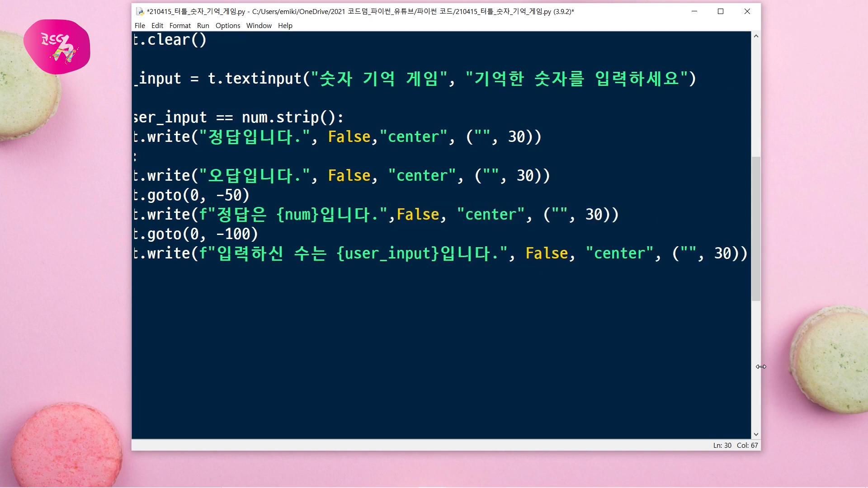
Task: Open the Help menu
Action: [x=285, y=26]
